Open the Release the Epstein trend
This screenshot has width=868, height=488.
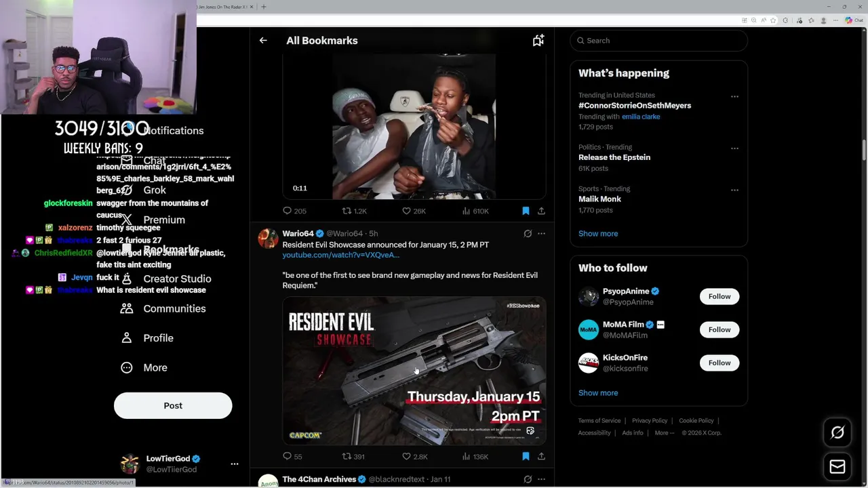pyautogui.click(x=614, y=157)
